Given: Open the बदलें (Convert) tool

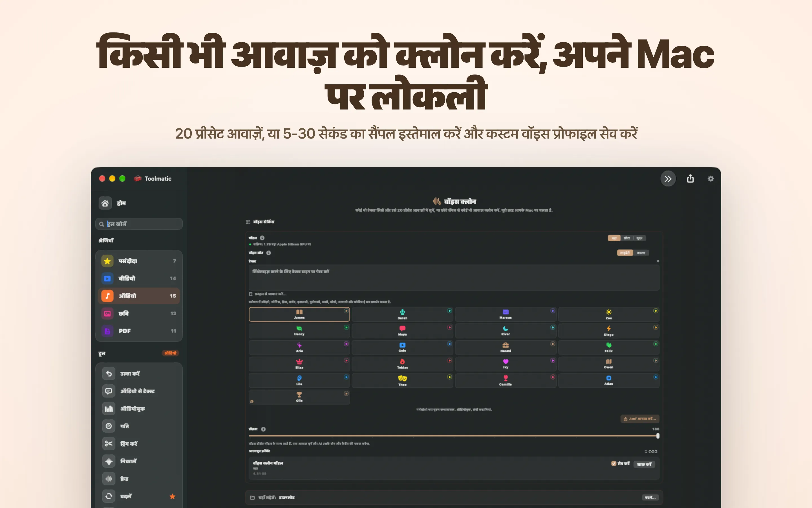Looking at the screenshot, I should [139, 496].
